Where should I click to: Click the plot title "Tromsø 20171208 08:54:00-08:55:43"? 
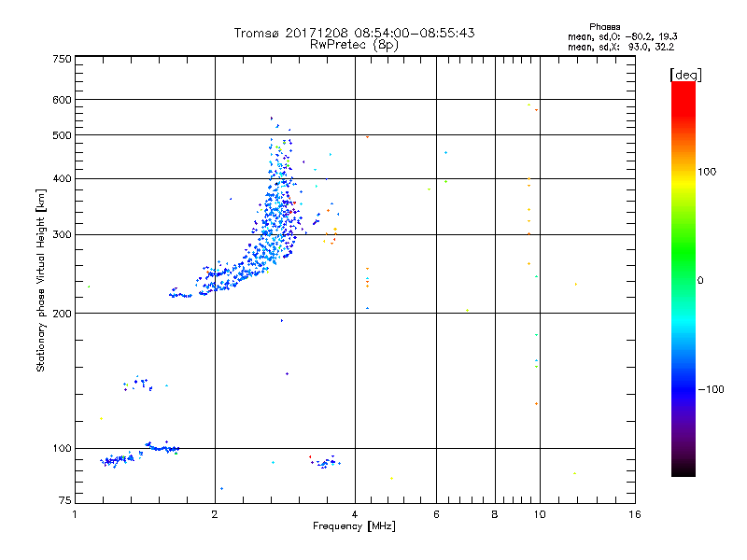click(354, 33)
